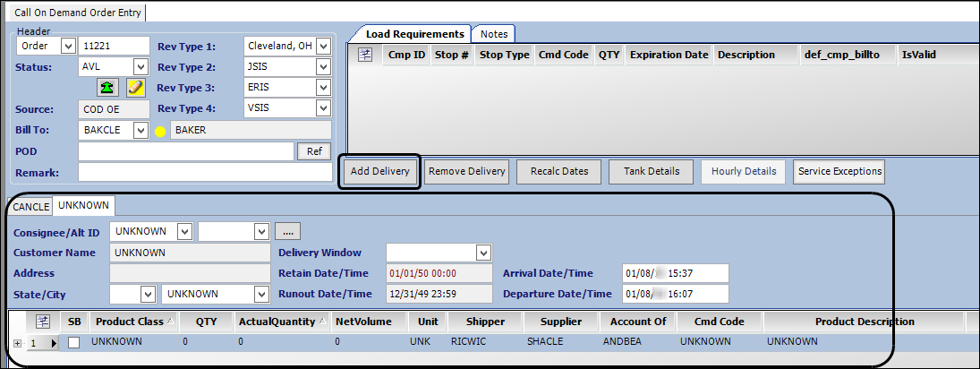Click the Product Class sort triangle

tap(171, 322)
